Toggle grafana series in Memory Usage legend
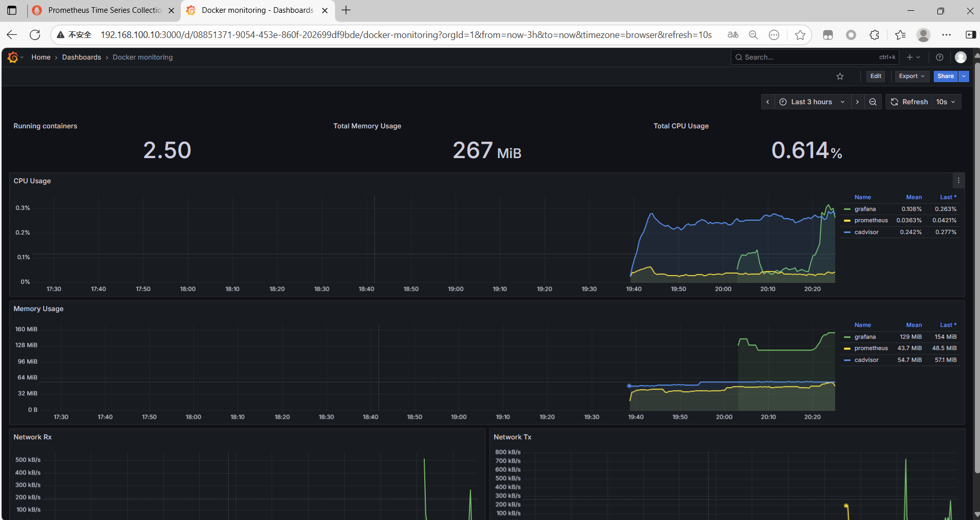The width and height of the screenshot is (980, 520). pos(865,337)
